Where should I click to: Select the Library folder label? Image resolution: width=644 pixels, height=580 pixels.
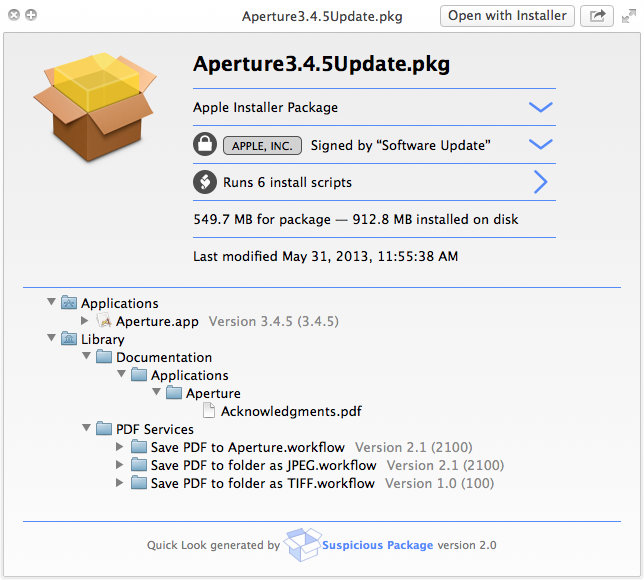103,339
